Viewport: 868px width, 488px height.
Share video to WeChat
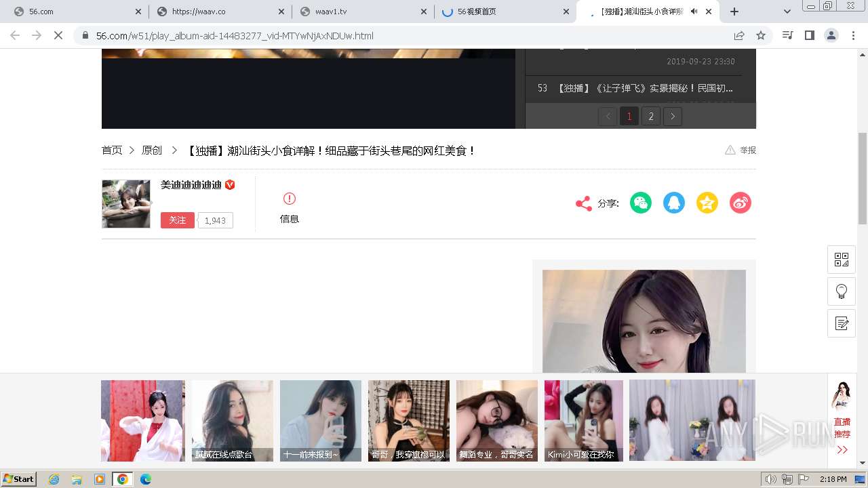point(641,203)
